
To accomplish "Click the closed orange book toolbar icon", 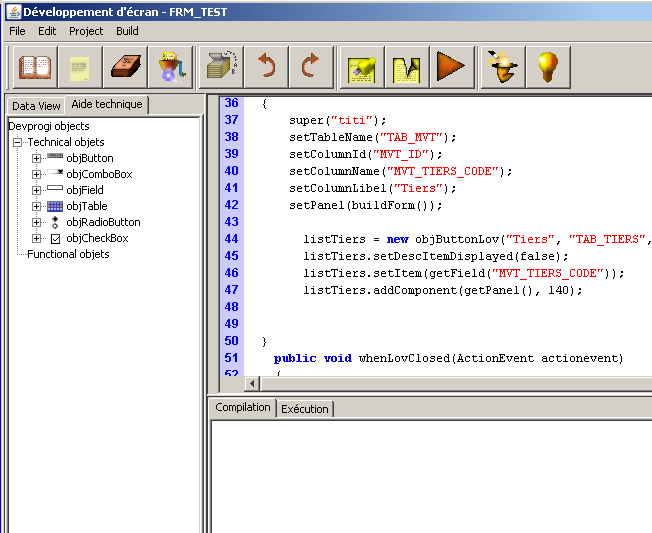I will click(125, 67).
